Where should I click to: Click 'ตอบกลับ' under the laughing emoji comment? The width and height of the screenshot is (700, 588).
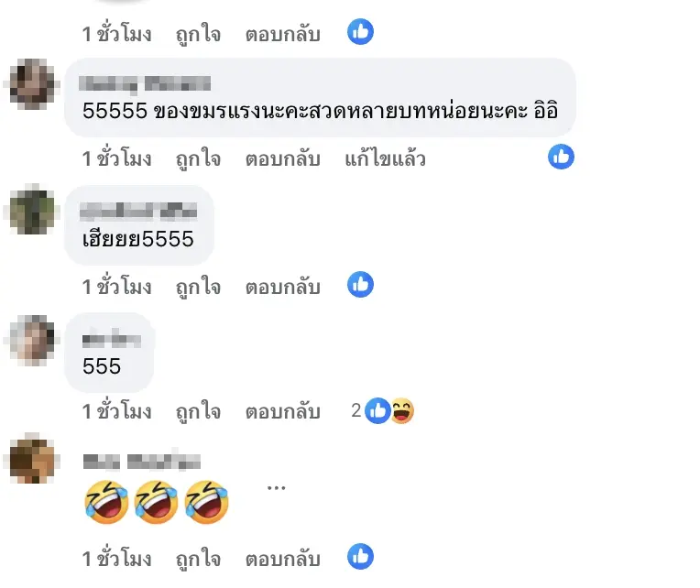click(282, 559)
